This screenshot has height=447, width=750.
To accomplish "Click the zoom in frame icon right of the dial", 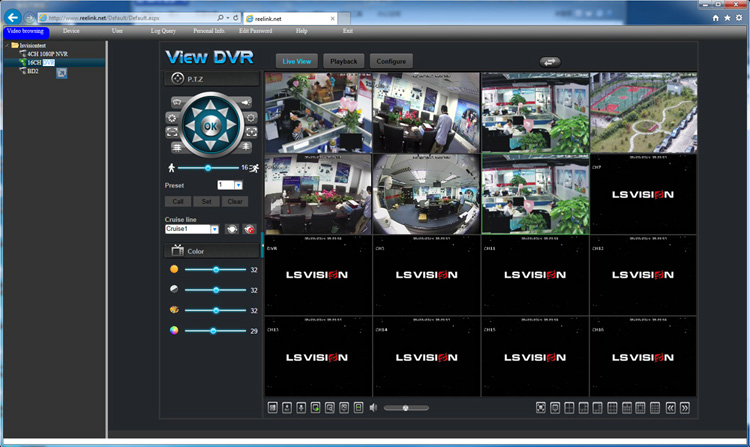I will pos(251,132).
